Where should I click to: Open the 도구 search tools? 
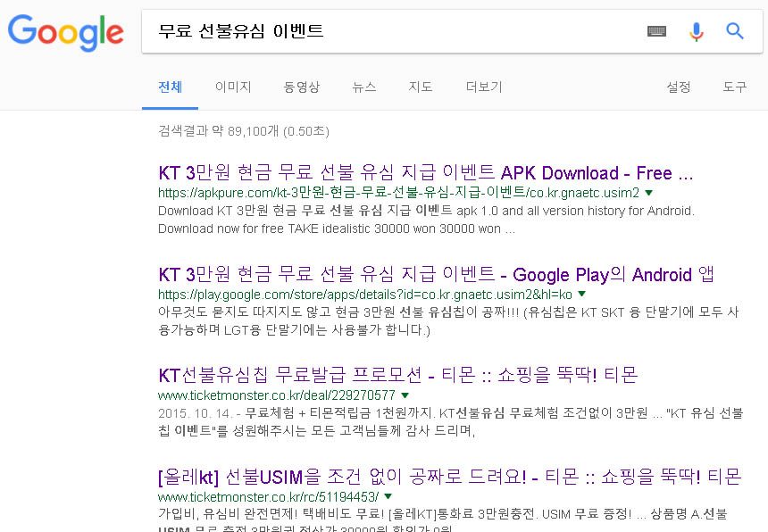pyautogui.click(x=735, y=87)
